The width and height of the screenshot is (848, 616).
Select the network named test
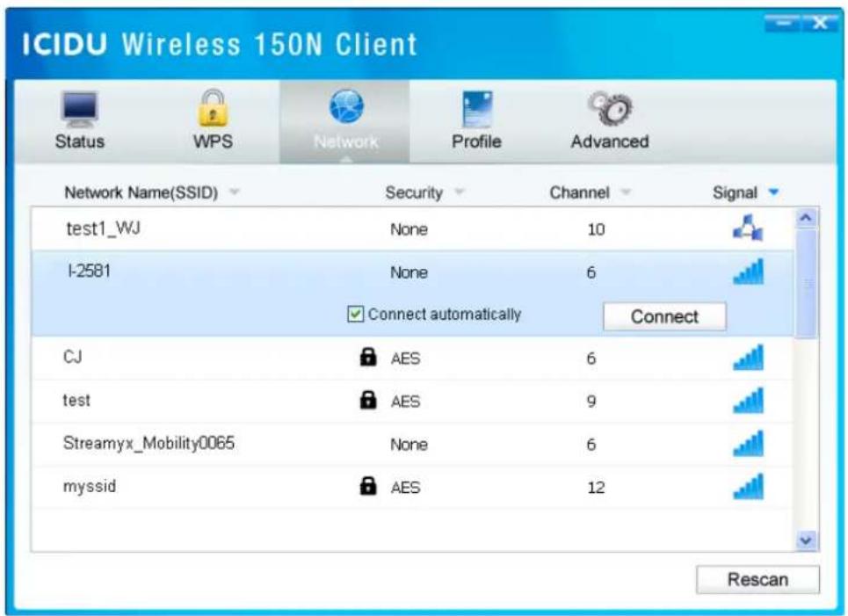click(x=76, y=400)
